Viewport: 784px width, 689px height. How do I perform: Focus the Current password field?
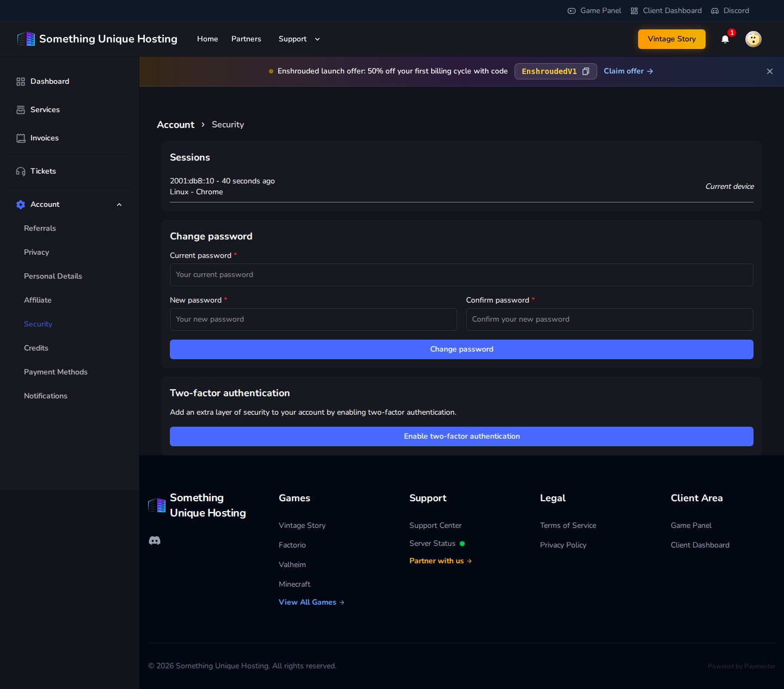point(462,275)
